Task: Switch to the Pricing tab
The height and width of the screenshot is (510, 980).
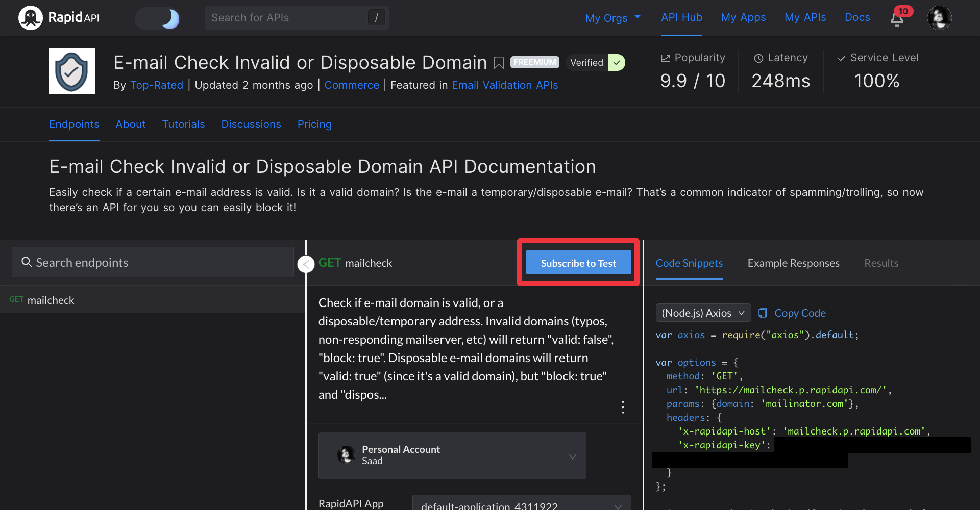Action: [314, 124]
